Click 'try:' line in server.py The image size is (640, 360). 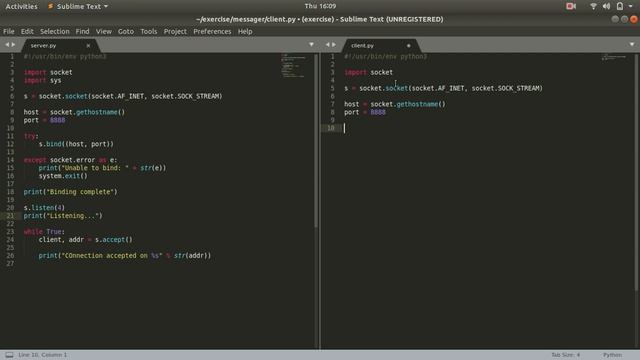(31, 136)
